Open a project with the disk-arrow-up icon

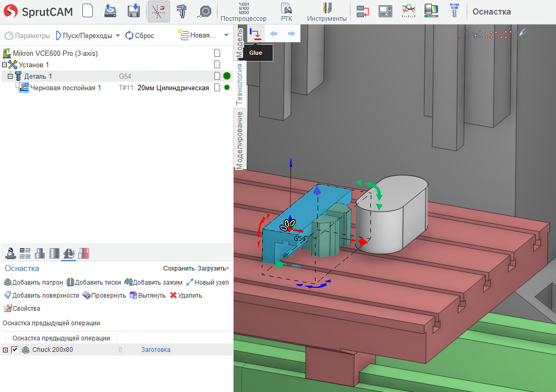tap(110, 10)
